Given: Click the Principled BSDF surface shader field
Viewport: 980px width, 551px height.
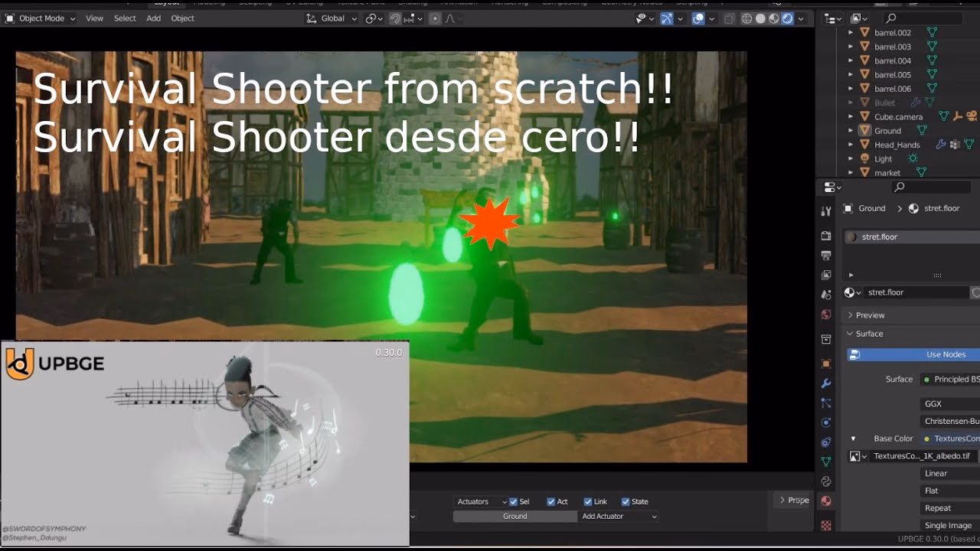Looking at the screenshot, I should point(951,380).
